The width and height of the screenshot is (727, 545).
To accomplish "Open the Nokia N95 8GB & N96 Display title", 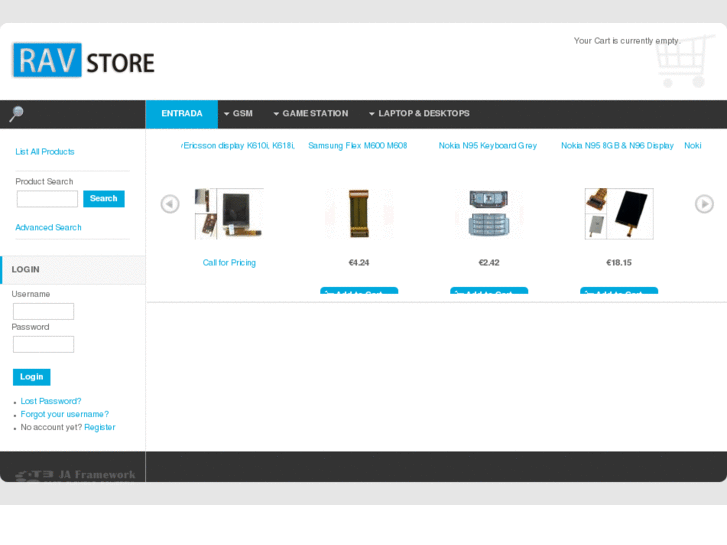I will click(618, 146).
